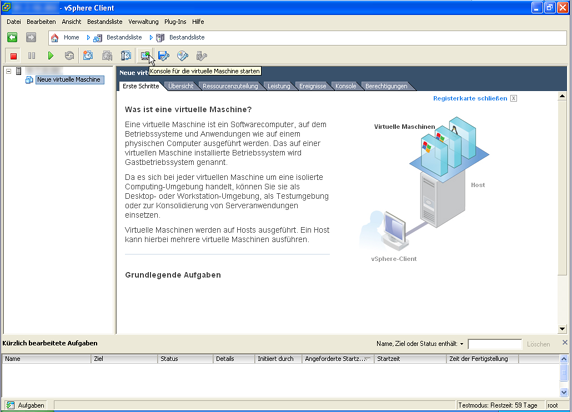Click the tasks list scroll down arrow
572x412 pixels.
[564, 392]
